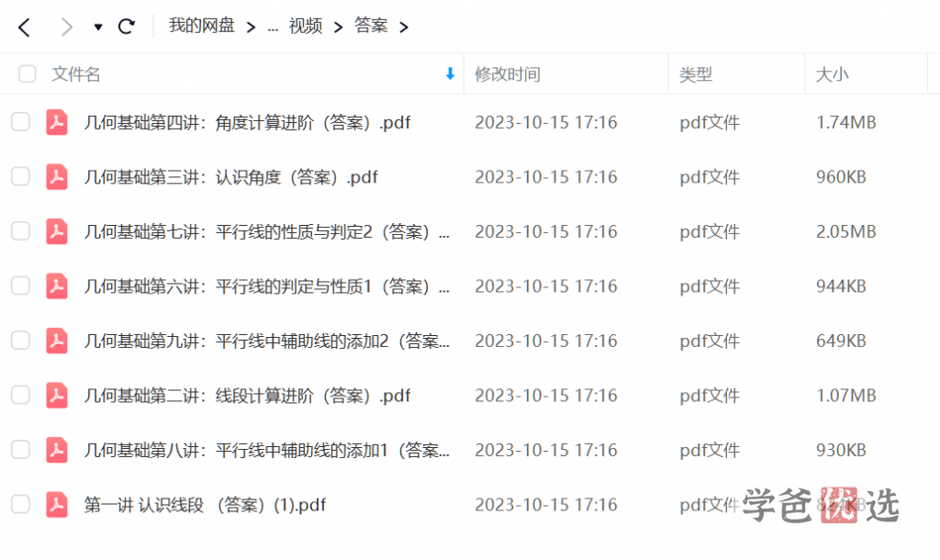Check the box for 第六讲 平行线的判定与性质1 file

coord(20,286)
